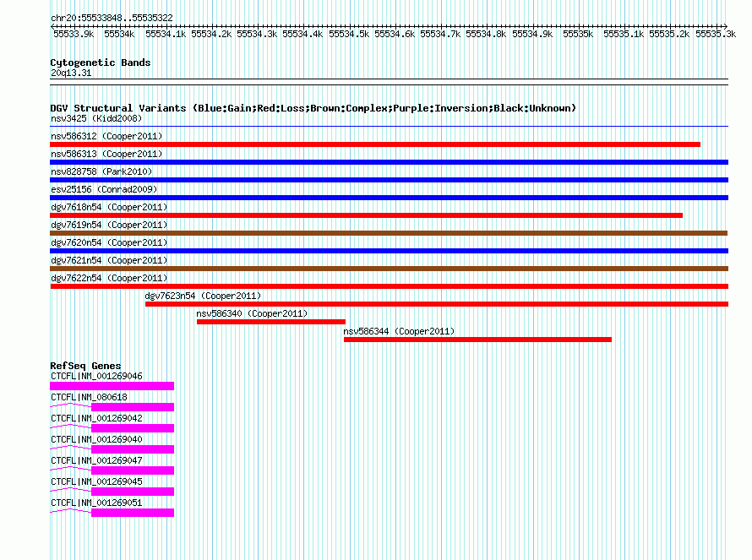Click the nsv828758 blue gain bar
Image resolution: width=752 pixels, height=560 pixels.
(x=389, y=180)
